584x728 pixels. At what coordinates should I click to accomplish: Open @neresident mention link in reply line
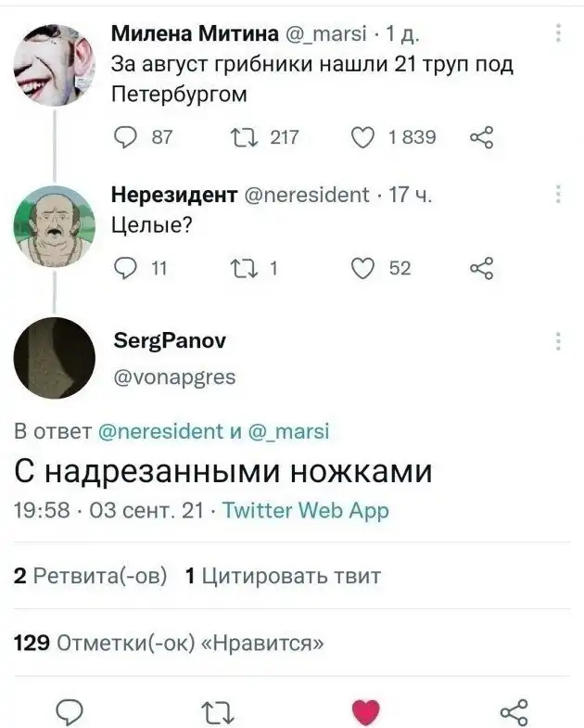pos(160,431)
